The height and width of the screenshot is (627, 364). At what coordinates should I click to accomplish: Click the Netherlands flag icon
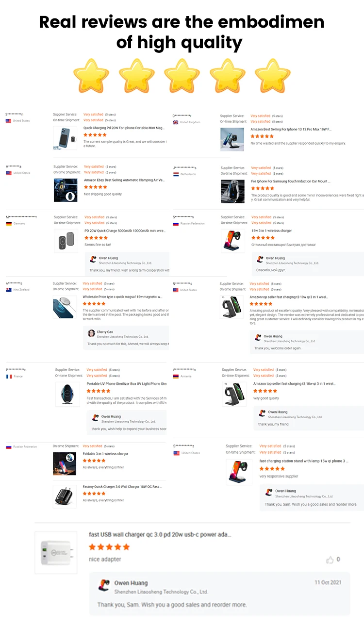(x=176, y=174)
